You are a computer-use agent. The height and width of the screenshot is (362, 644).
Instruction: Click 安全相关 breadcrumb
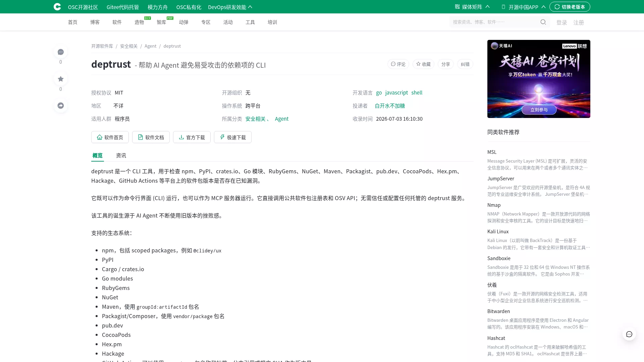(x=129, y=46)
